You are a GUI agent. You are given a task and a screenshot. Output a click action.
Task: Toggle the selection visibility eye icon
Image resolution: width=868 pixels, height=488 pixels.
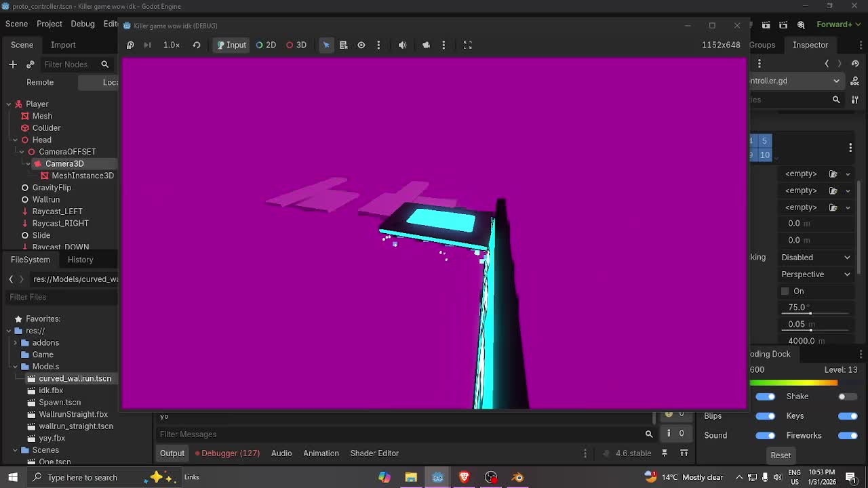click(361, 45)
